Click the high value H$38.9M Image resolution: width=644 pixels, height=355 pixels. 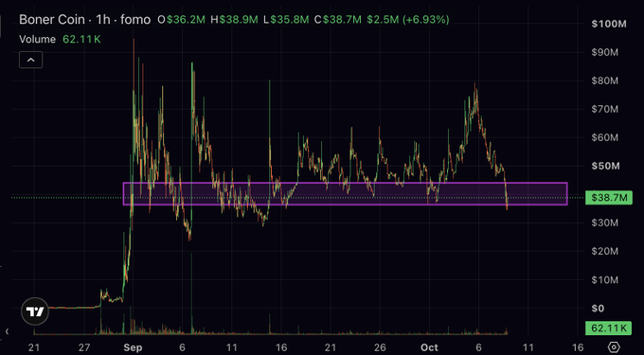234,19
